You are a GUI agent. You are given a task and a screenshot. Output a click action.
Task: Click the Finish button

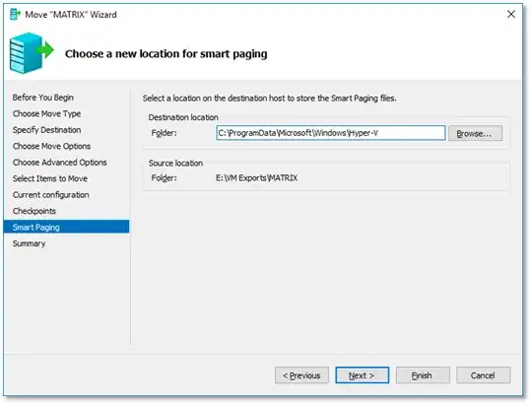coord(423,375)
